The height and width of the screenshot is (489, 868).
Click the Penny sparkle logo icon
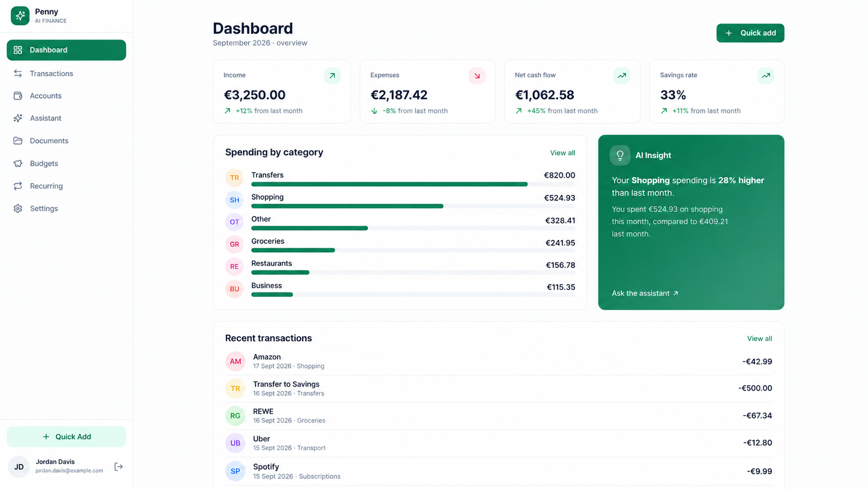(20, 16)
